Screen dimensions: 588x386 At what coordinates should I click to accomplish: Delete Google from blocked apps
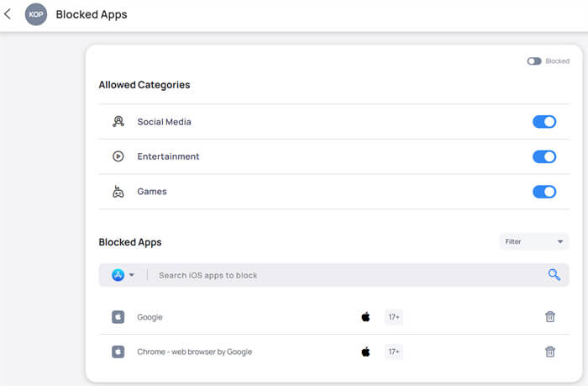pyautogui.click(x=550, y=317)
